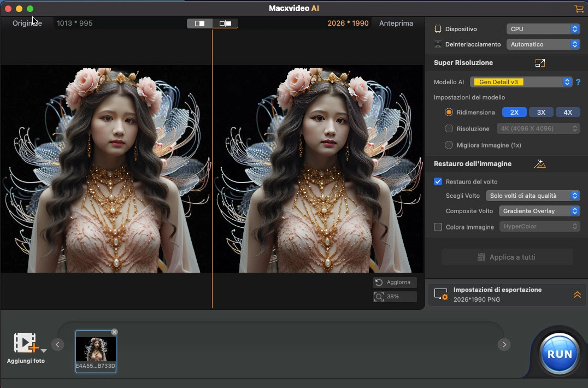Remove the photo thumbnail with X
588x388 pixels.
(x=114, y=332)
